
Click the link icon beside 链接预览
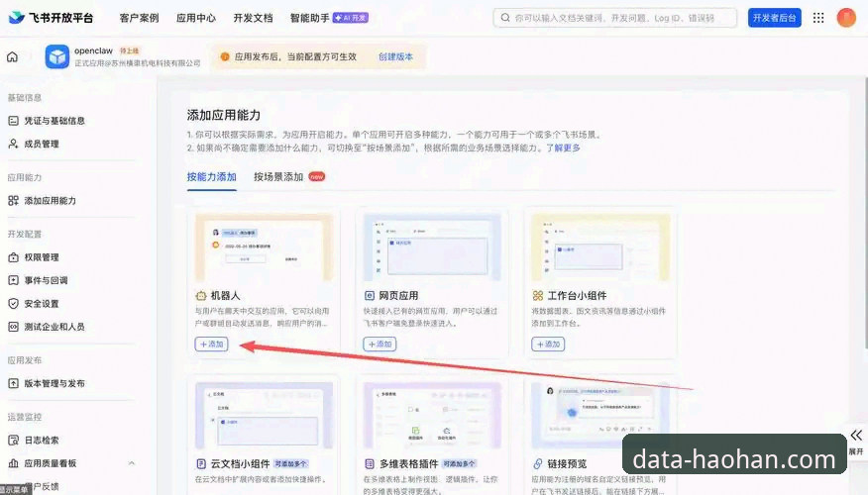(x=537, y=463)
